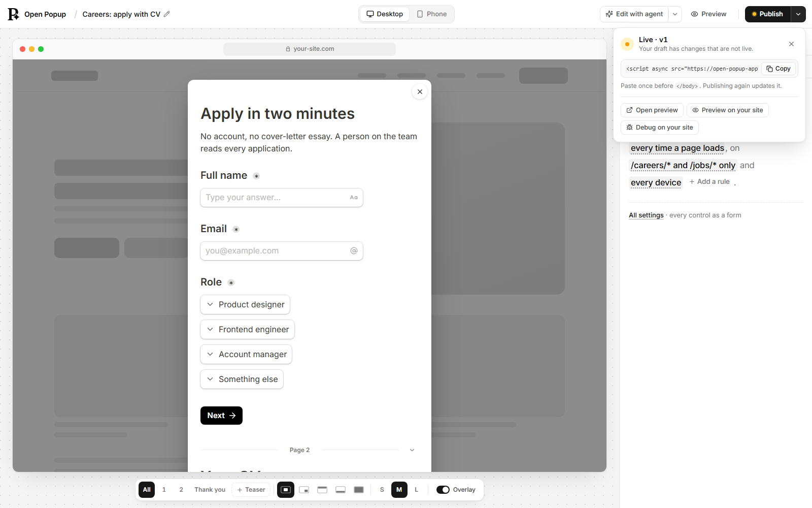Switch to Desktop view
The image size is (812, 508).
pyautogui.click(x=385, y=14)
